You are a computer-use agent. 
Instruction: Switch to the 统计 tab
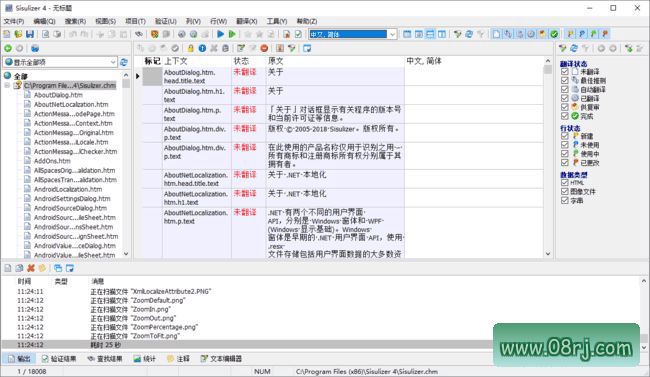point(145,359)
